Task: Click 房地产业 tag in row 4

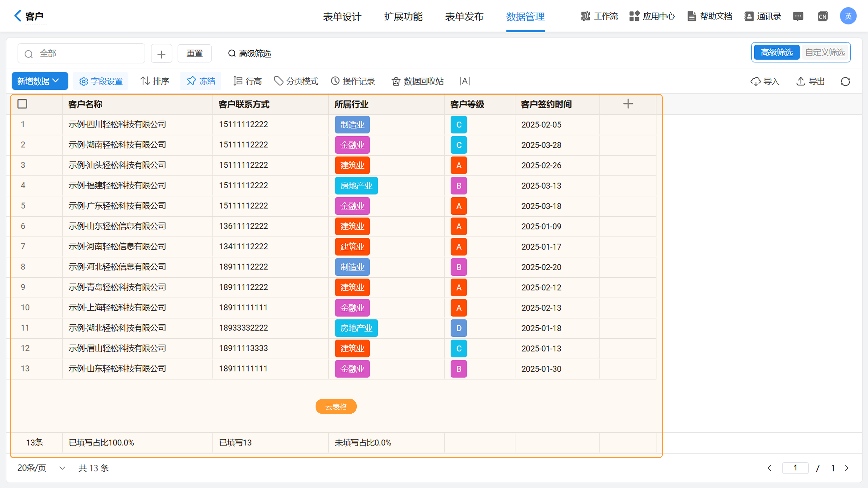Action: (356, 186)
